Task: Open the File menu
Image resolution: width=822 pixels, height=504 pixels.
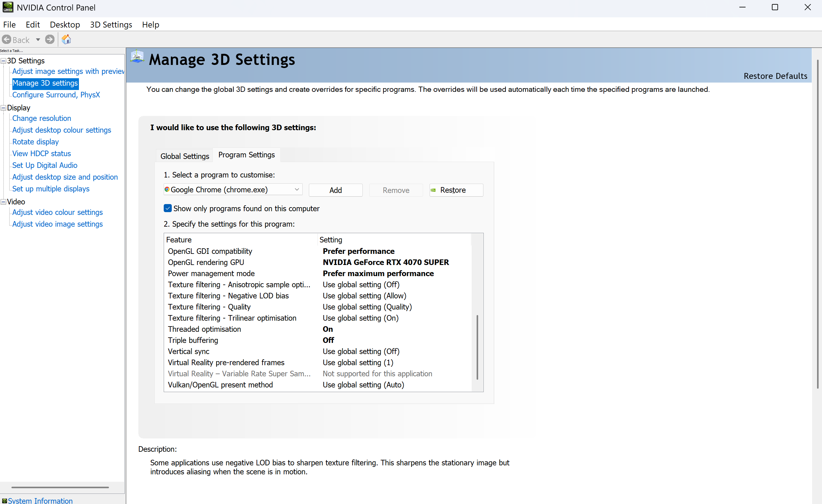Action: click(x=9, y=25)
